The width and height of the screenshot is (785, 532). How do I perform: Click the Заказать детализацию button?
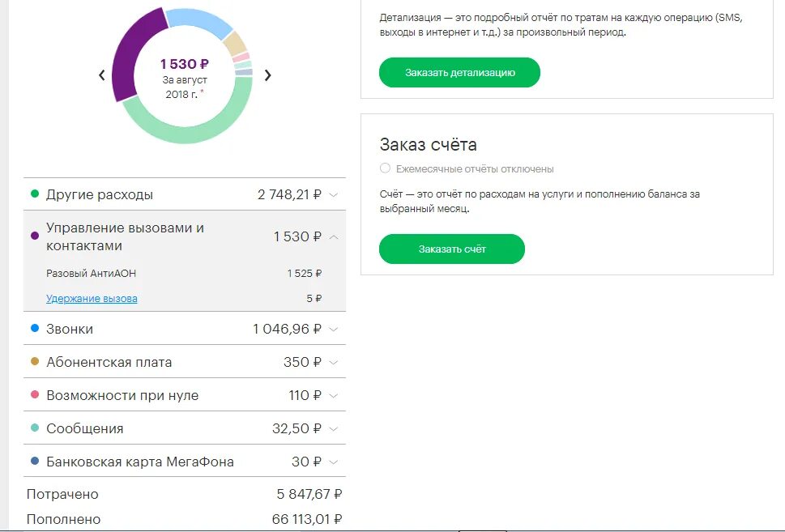[459, 72]
